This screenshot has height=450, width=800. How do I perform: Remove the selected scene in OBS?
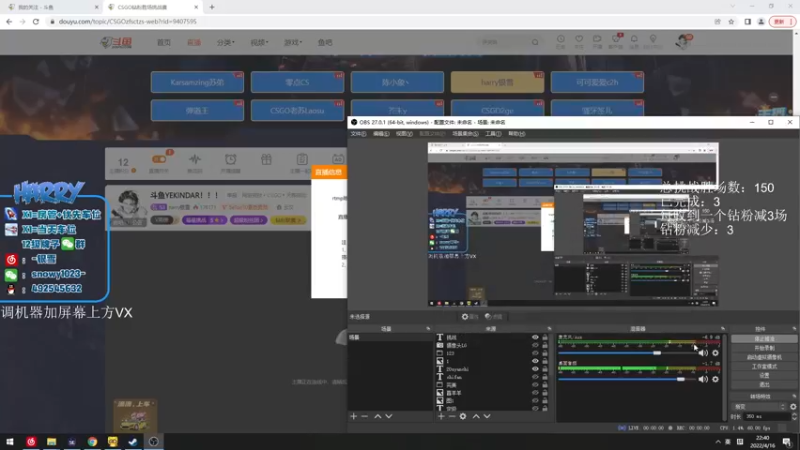pos(364,416)
